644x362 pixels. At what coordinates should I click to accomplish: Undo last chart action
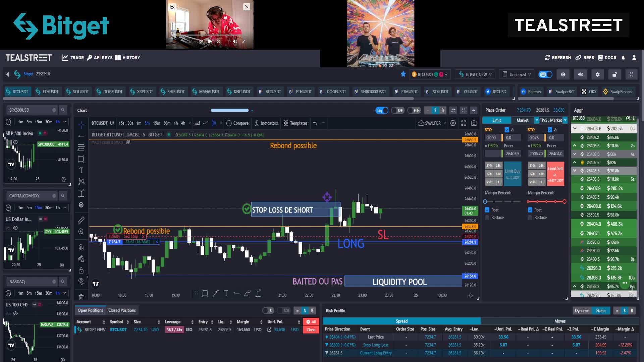315,123
